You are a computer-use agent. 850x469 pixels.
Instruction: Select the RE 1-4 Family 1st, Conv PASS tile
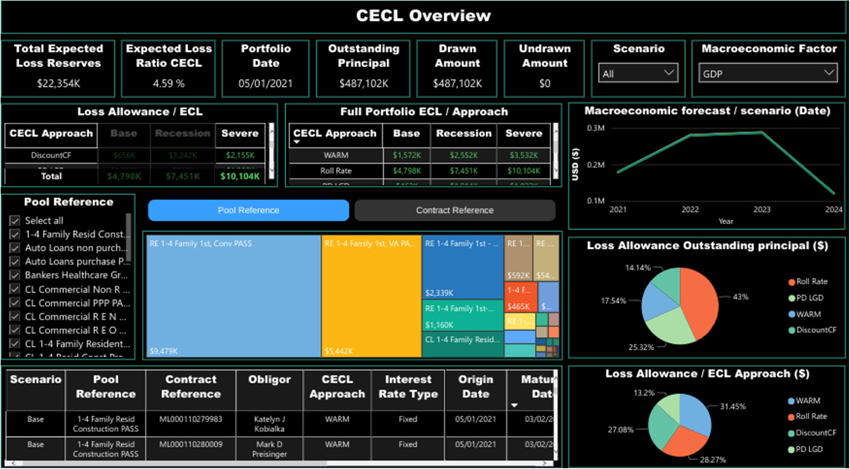[232, 295]
